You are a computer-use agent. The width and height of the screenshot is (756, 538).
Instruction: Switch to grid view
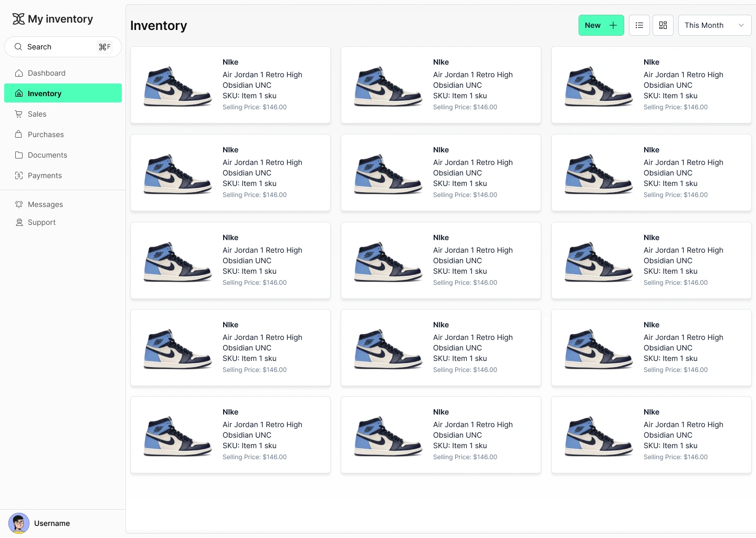coord(663,25)
